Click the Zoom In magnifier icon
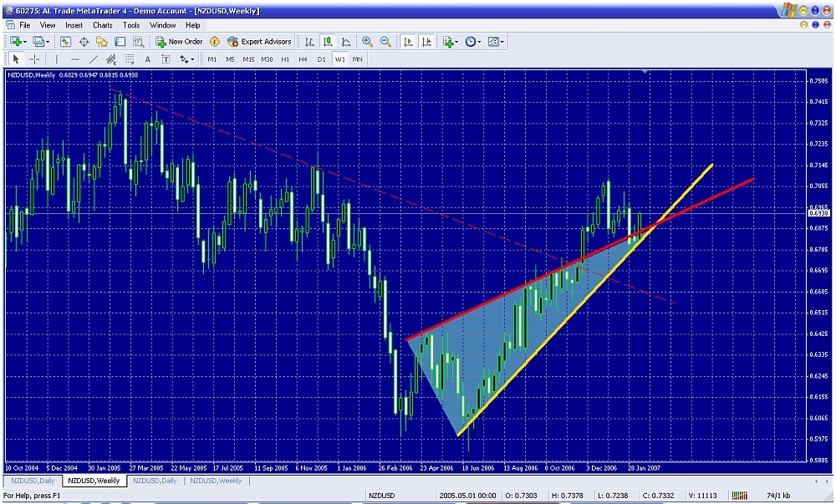Image resolution: width=836 pixels, height=504 pixels. tap(367, 41)
